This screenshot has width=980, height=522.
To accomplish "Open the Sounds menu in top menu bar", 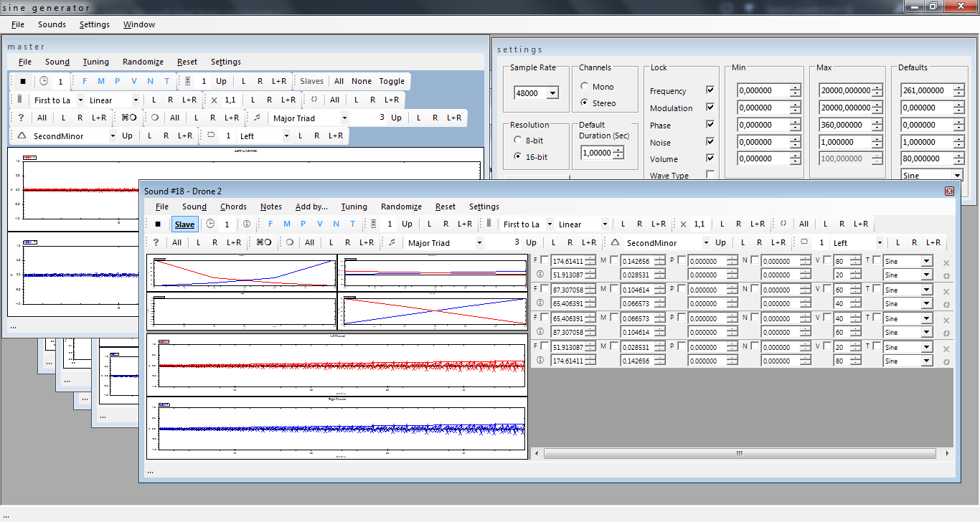I will pos(52,24).
